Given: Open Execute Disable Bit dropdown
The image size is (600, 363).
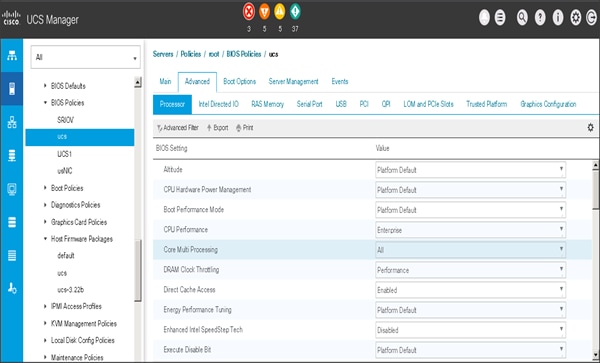Looking at the screenshot, I should pos(470,350).
